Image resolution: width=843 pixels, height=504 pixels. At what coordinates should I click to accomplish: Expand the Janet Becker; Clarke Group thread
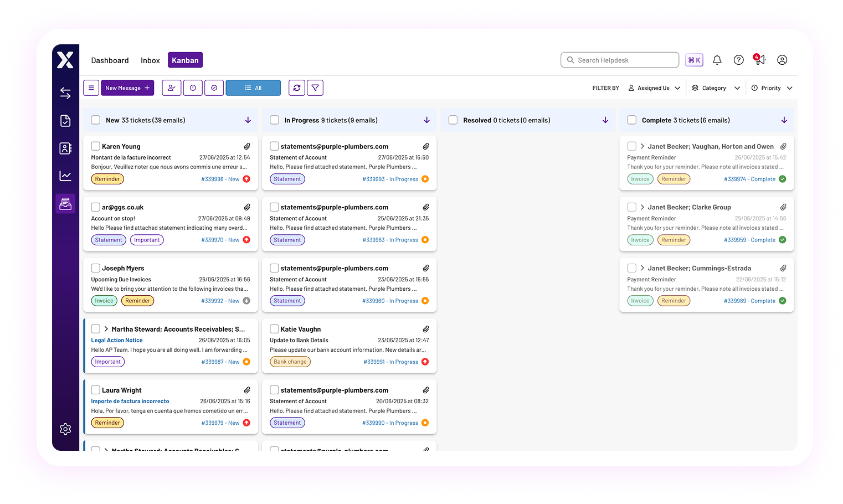click(641, 207)
